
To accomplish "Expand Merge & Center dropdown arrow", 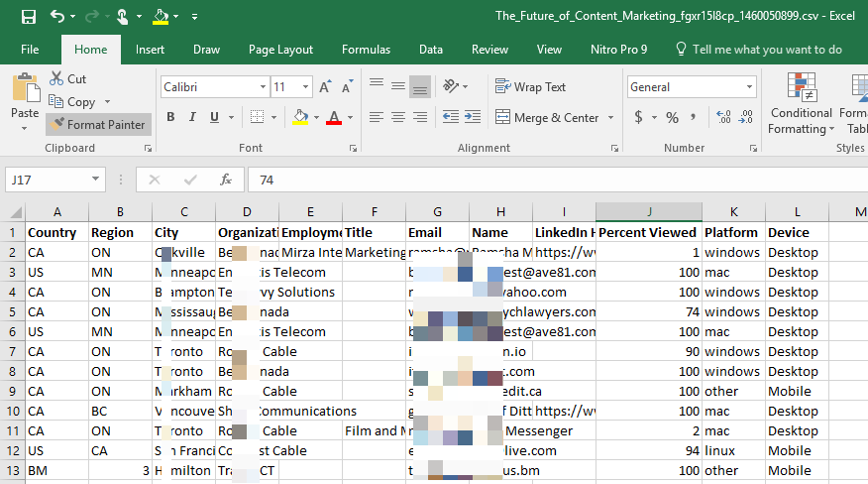I will tap(610, 118).
